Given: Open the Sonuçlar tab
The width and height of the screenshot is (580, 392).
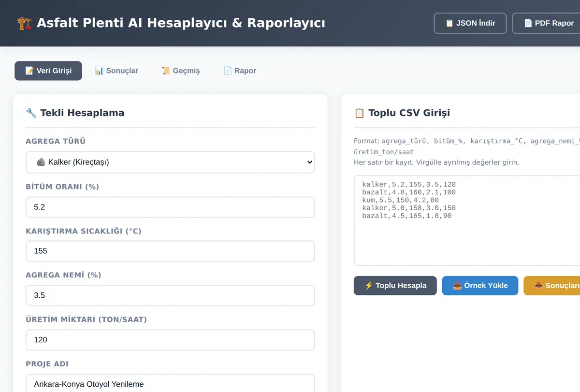Looking at the screenshot, I should pyautogui.click(x=116, y=71).
